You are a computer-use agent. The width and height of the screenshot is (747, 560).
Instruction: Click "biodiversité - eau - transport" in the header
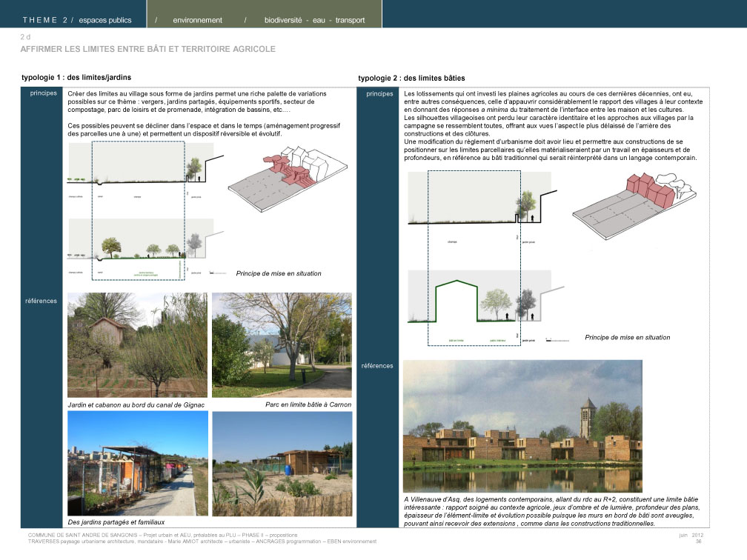click(314, 20)
